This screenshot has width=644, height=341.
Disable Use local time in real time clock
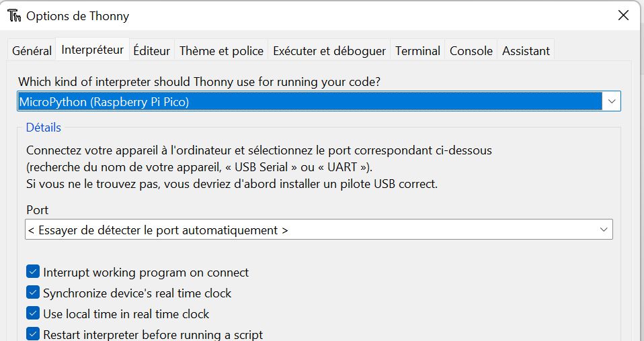pos(33,313)
